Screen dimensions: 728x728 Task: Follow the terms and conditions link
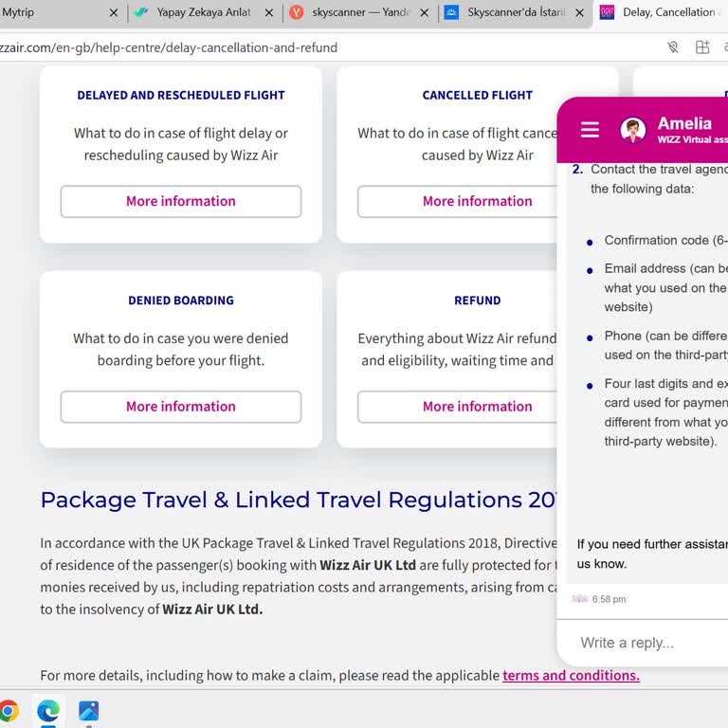tap(571, 675)
